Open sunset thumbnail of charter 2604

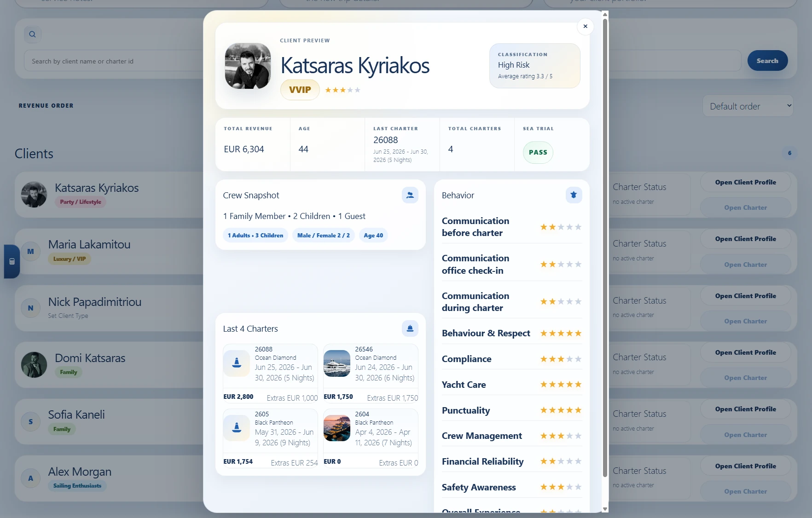click(337, 428)
